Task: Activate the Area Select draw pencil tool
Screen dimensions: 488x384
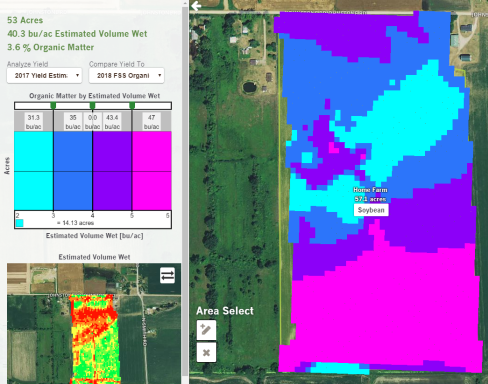Action: click(206, 330)
